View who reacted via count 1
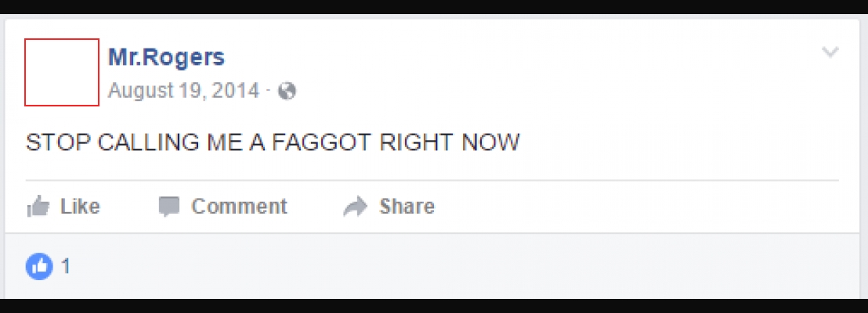 click(66, 267)
